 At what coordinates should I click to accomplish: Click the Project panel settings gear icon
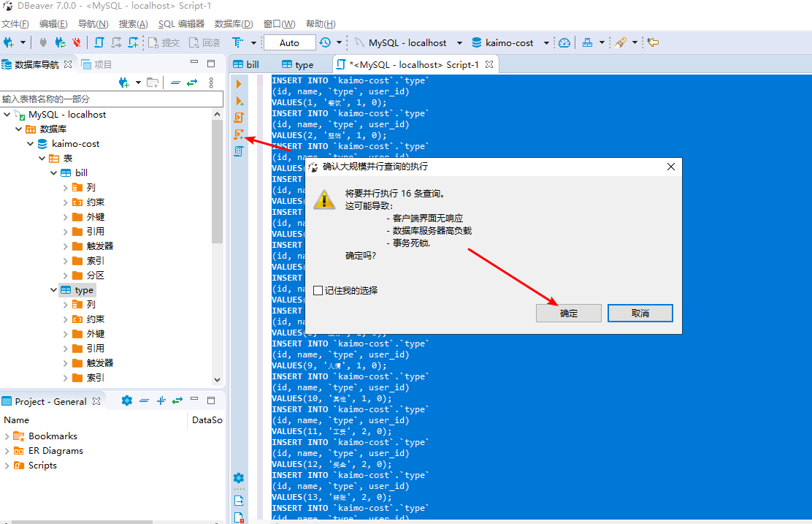click(x=127, y=400)
